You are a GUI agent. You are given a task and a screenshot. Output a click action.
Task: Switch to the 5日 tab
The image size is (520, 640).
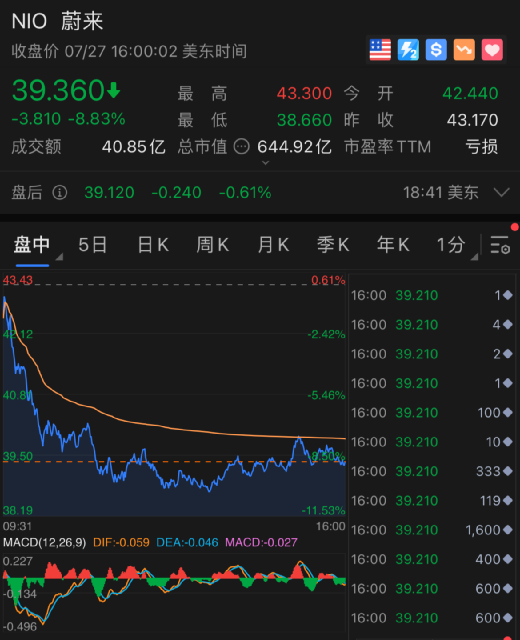point(93,245)
